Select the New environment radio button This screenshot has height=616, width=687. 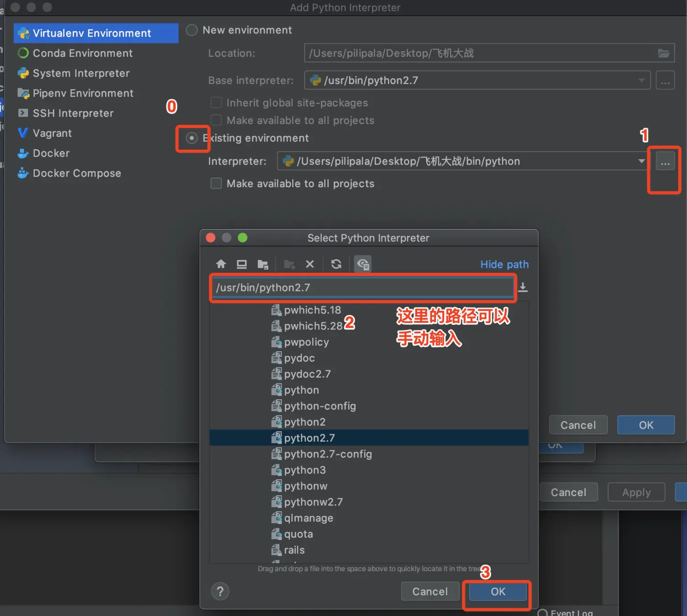click(191, 30)
